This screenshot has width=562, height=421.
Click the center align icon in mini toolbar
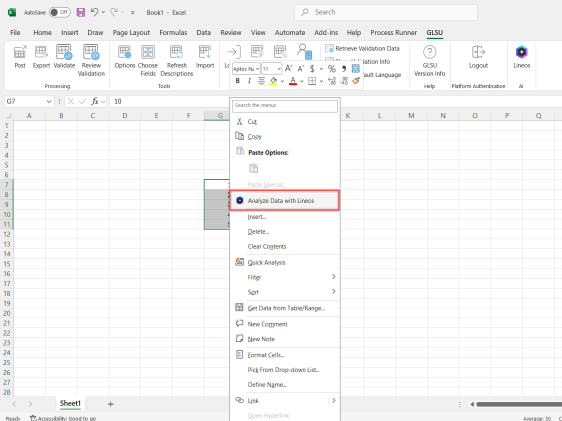[x=261, y=81]
